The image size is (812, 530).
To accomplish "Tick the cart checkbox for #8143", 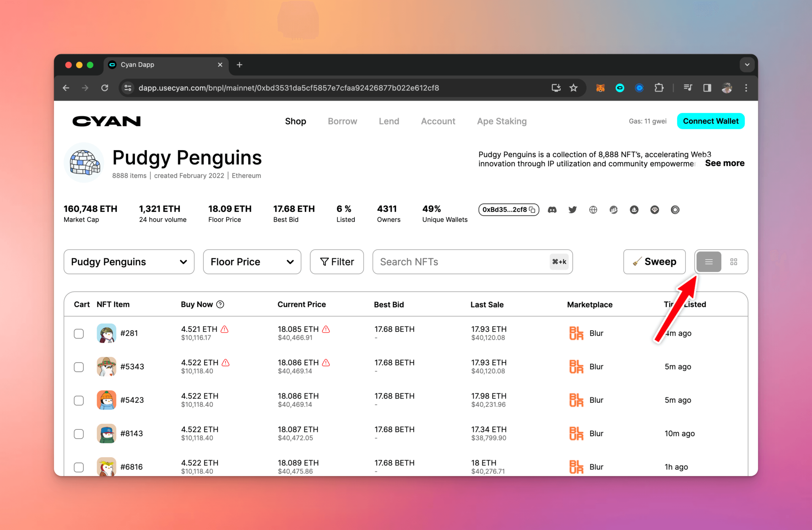I will [79, 434].
